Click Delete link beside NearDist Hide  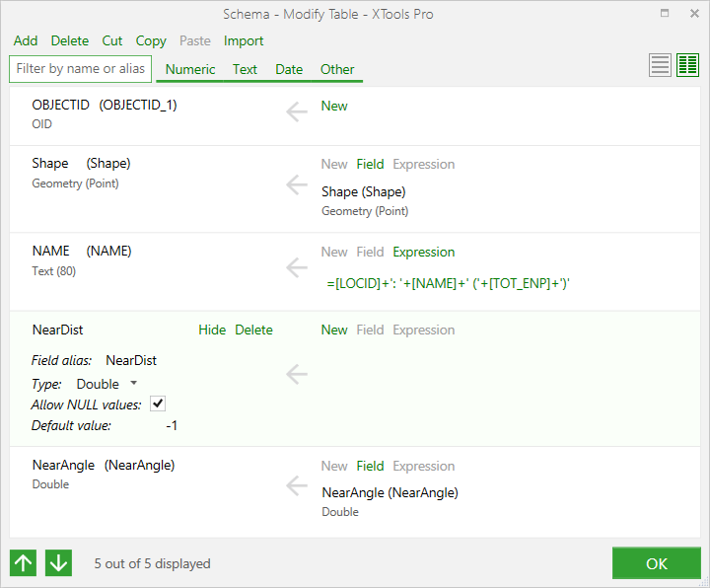pyautogui.click(x=253, y=330)
